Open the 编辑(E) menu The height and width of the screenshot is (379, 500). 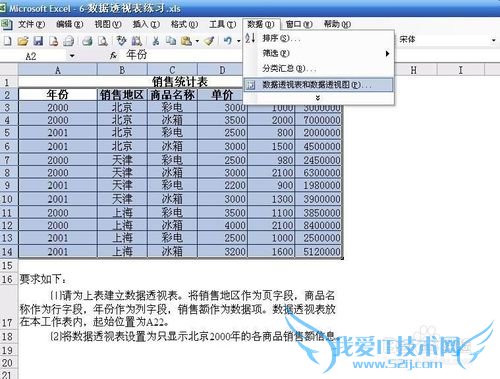click(x=69, y=24)
